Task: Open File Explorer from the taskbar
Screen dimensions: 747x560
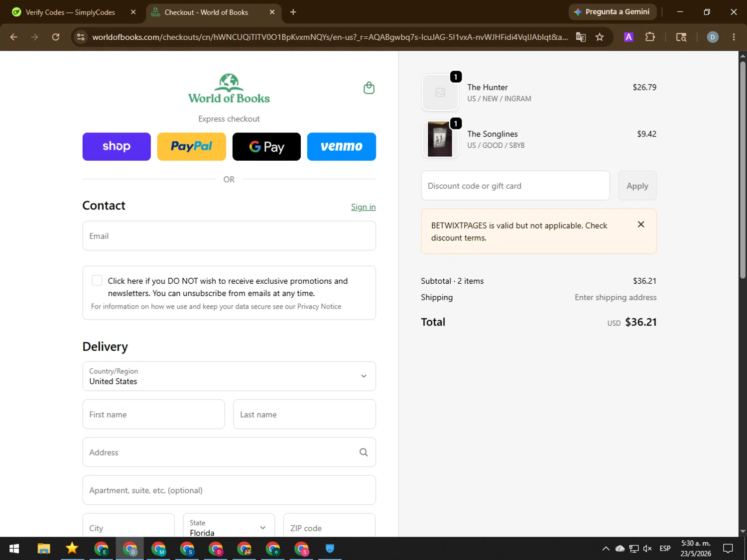Action: (x=44, y=549)
